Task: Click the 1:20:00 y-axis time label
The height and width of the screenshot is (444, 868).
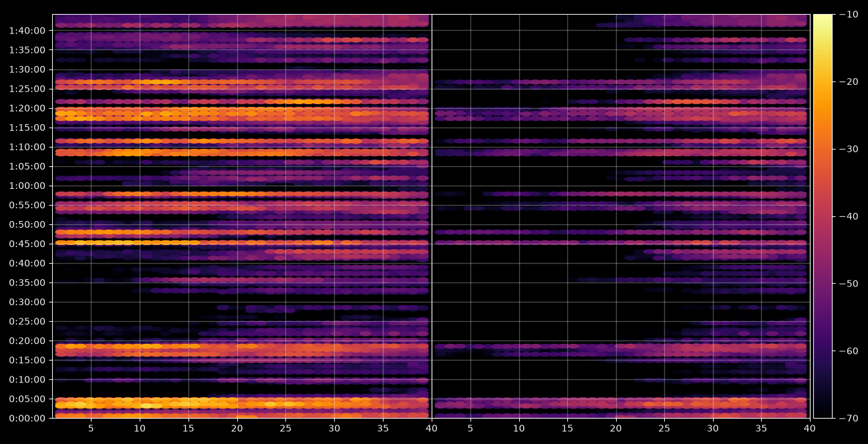Action: point(27,108)
